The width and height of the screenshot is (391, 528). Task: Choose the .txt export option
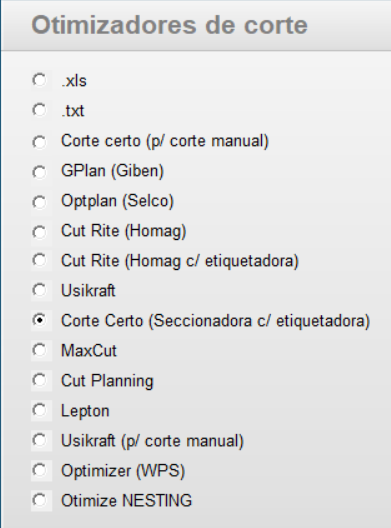pos(39,110)
